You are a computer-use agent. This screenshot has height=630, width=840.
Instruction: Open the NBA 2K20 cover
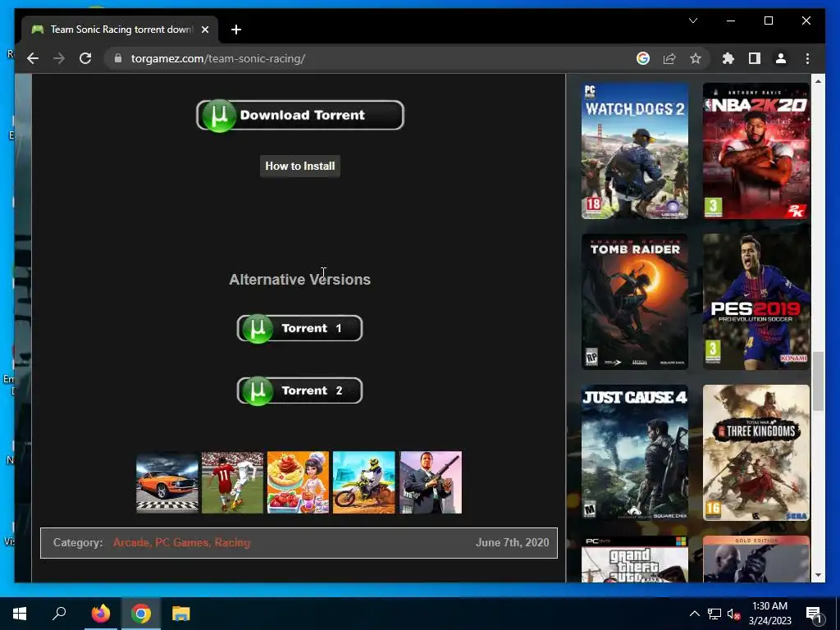pos(756,151)
